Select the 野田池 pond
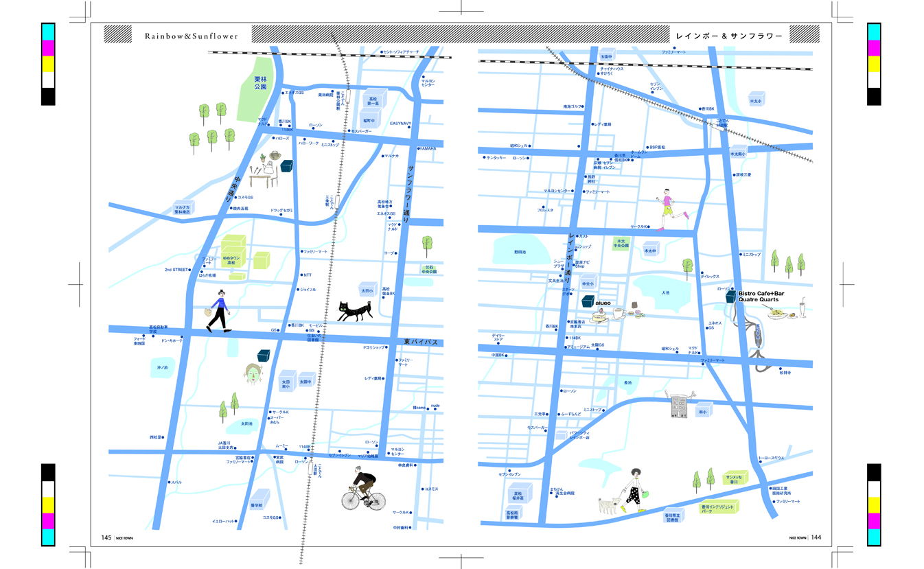This screenshot has height=569, width=924. [x=520, y=252]
